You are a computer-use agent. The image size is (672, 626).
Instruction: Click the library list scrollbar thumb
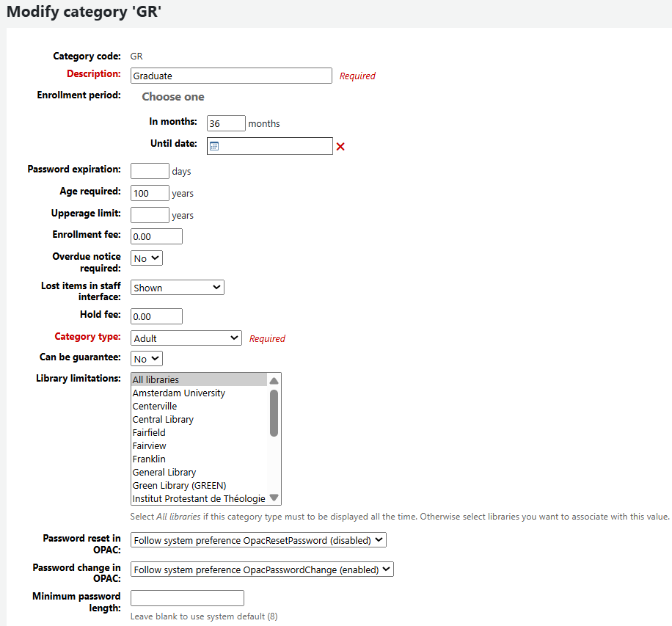[x=274, y=413]
